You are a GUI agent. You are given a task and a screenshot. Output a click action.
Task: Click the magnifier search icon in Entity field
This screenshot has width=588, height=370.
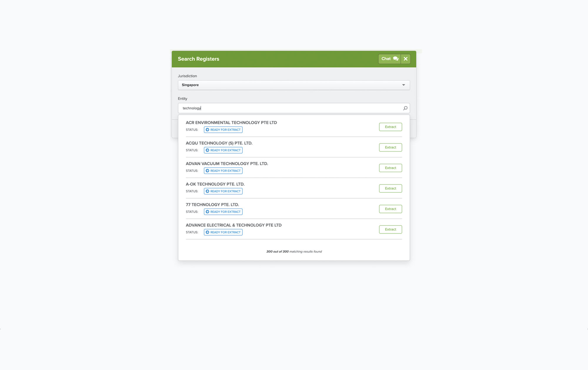pos(405,108)
